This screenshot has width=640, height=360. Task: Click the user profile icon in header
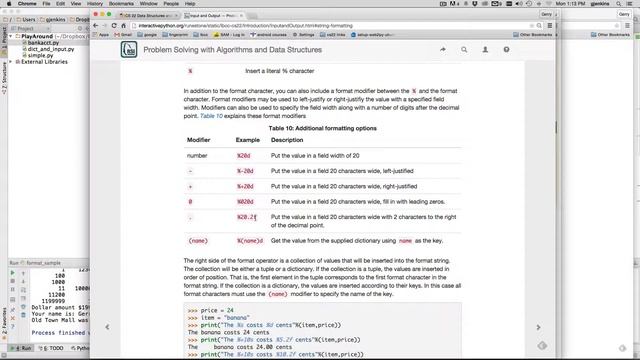pos(485,49)
